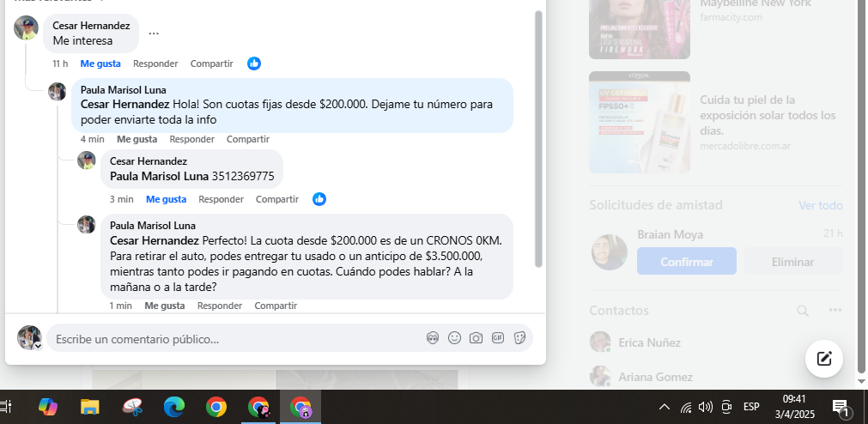This screenshot has width=868, height=424.
Task: Open the volume speaker tray icon
Action: click(x=705, y=408)
